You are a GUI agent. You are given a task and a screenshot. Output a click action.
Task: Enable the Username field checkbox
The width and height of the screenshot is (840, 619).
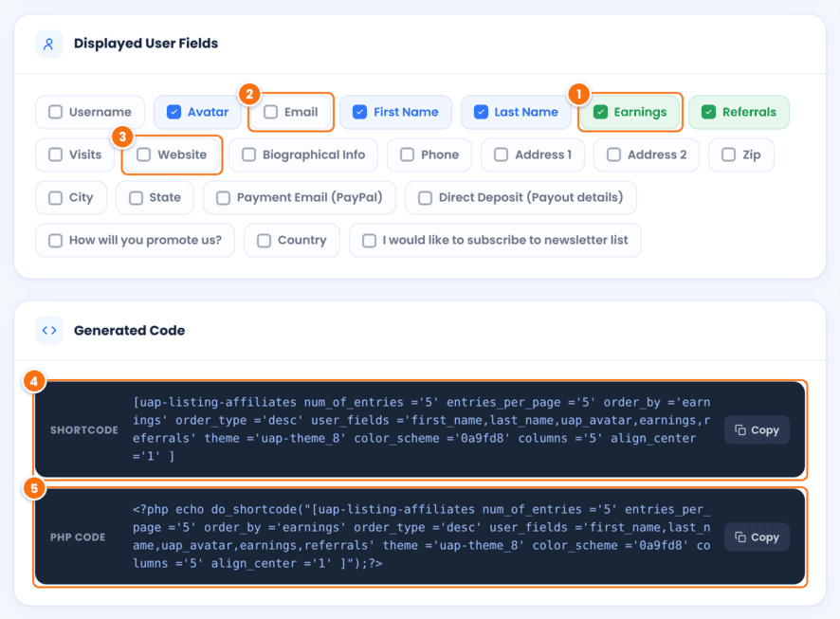pyautogui.click(x=55, y=112)
